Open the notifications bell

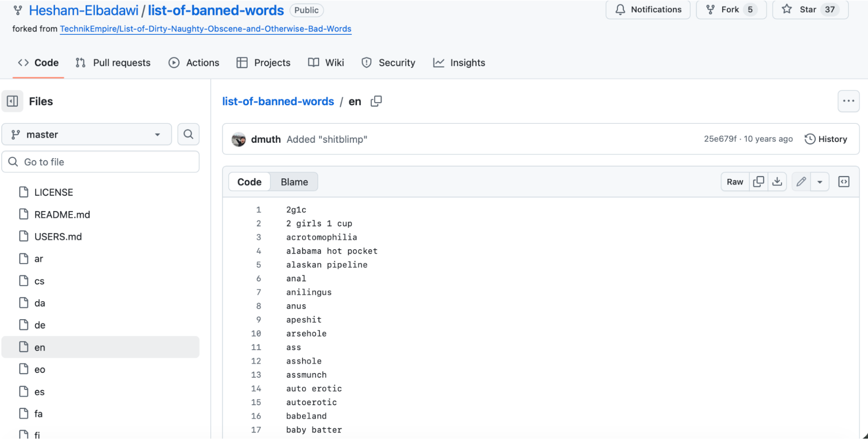click(620, 9)
